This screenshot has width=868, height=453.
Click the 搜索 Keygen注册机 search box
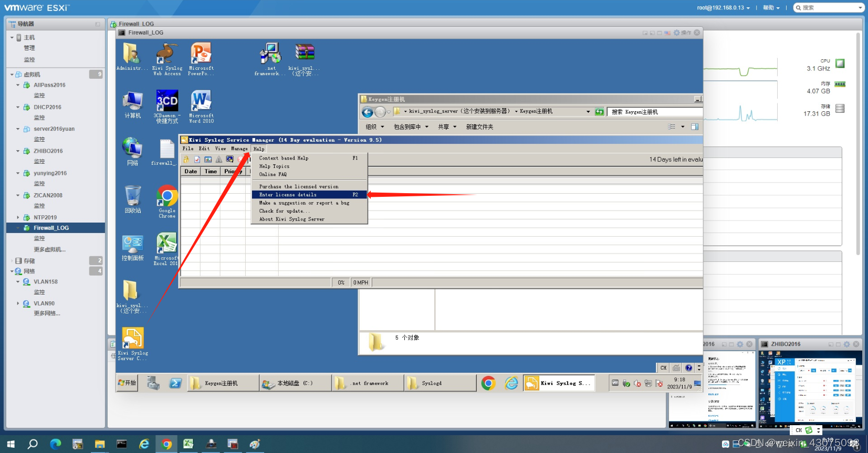[655, 112]
